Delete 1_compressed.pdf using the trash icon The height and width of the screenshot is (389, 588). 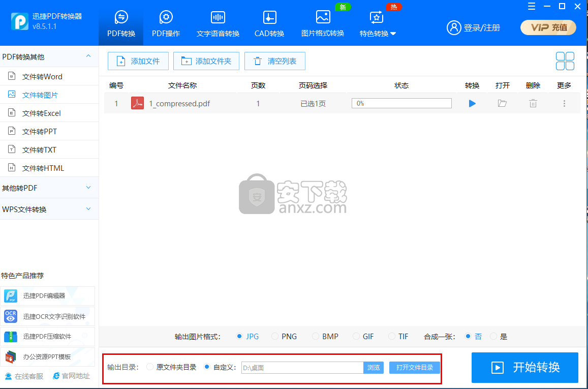(533, 103)
